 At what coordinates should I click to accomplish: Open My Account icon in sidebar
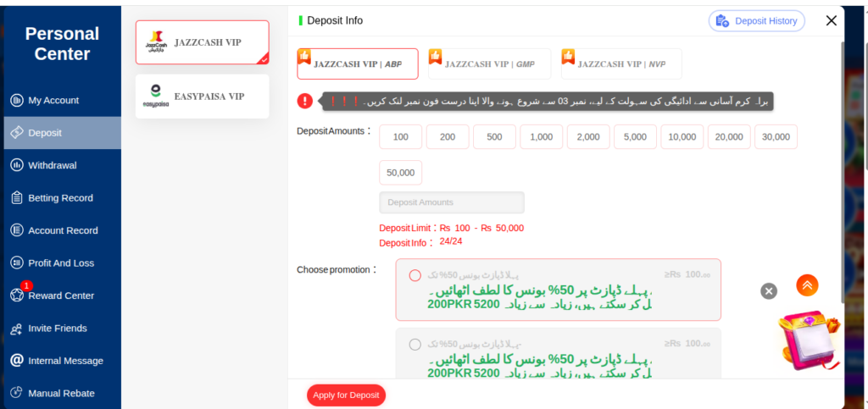(17, 101)
